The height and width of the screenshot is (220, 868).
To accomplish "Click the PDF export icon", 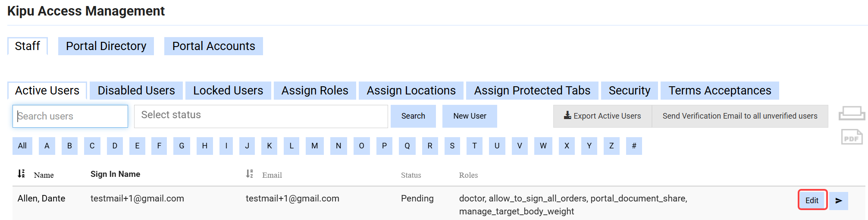I will 852,137.
